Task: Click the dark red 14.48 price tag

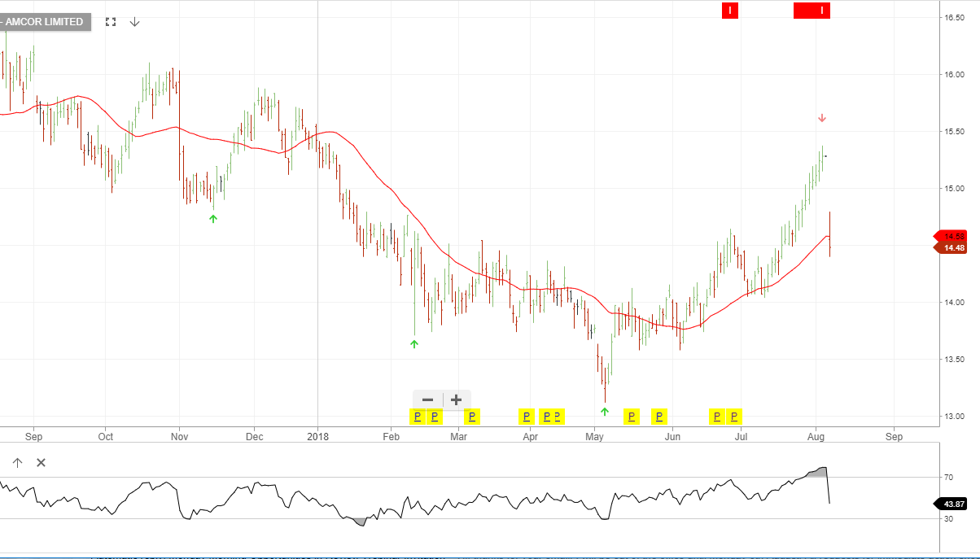Action: pyautogui.click(x=949, y=247)
